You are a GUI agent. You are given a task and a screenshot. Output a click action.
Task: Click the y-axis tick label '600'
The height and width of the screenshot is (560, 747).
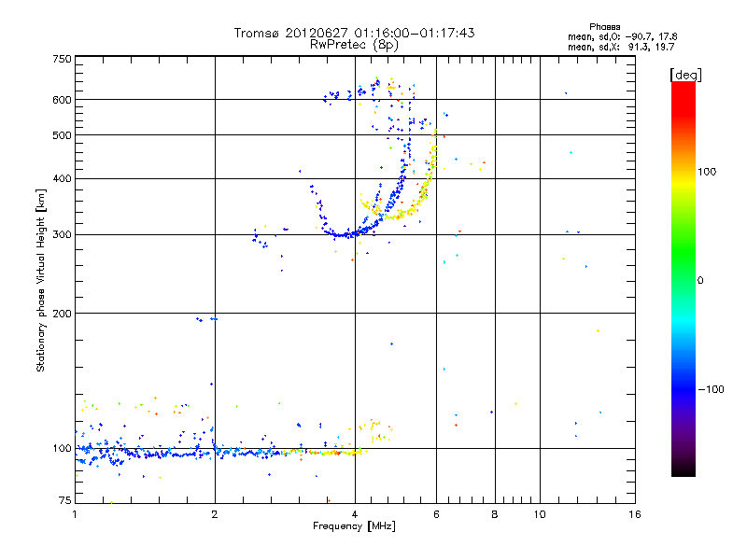coord(62,100)
